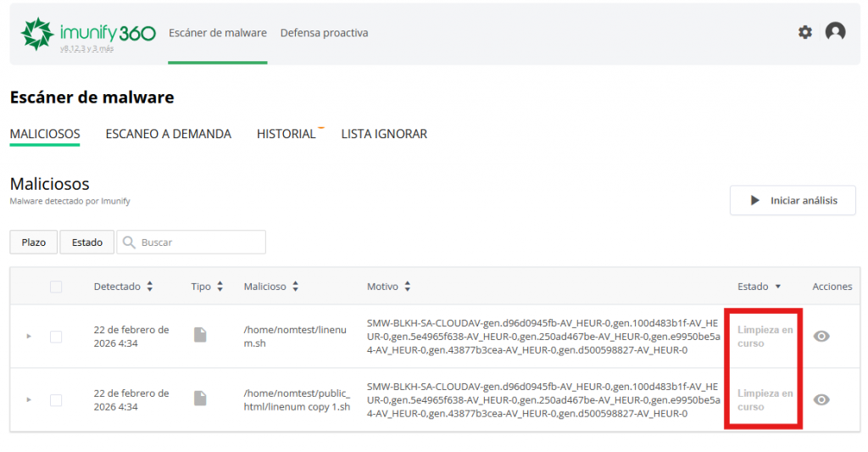View linenum copy 1.sh using eye icon
Image resolution: width=868 pixels, height=452 pixels.
821,399
